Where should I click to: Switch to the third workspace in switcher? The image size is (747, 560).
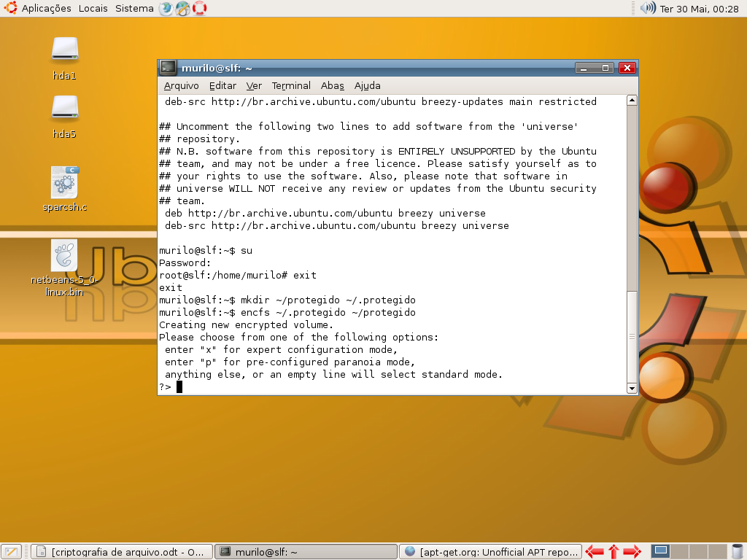click(697, 552)
